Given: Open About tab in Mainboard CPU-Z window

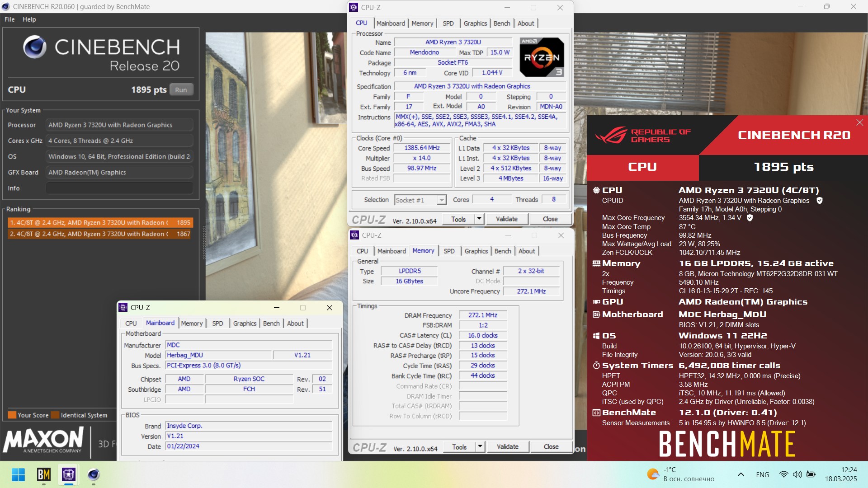Looking at the screenshot, I should point(295,323).
